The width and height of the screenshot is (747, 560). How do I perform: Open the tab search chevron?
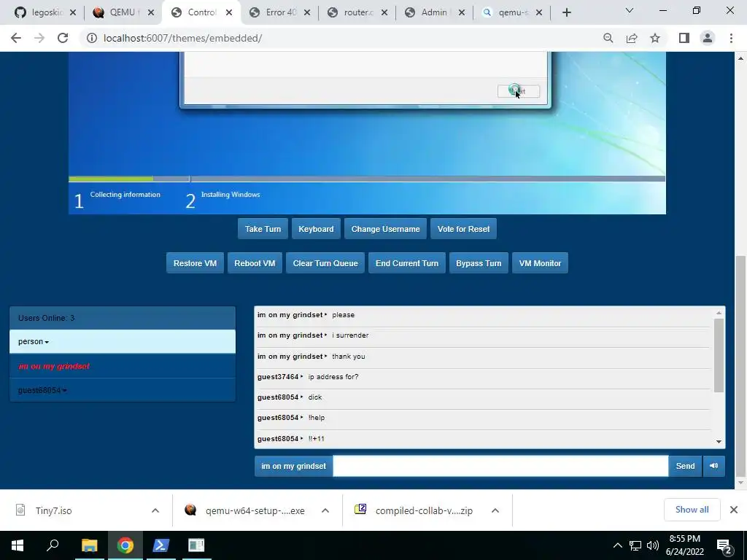point(630,10)
